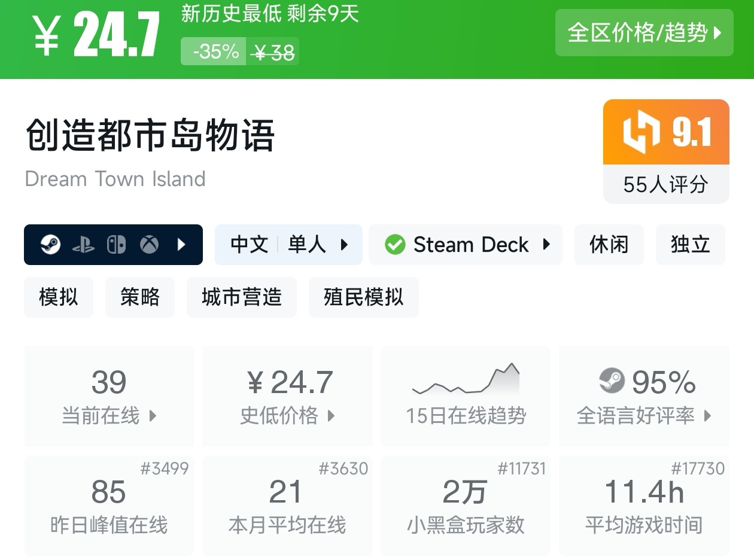
Task: Tap the 15日在线趋势 label
Action: click(466, 416)
